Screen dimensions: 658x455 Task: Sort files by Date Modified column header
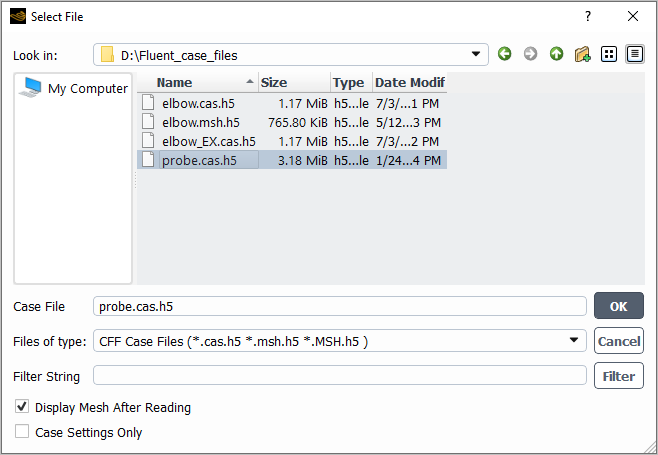pos(410,83)
